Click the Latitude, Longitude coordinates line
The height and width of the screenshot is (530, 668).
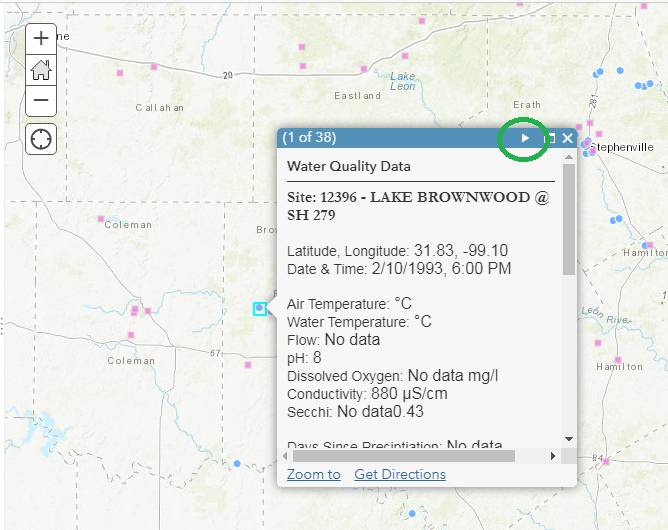[397, 251]
